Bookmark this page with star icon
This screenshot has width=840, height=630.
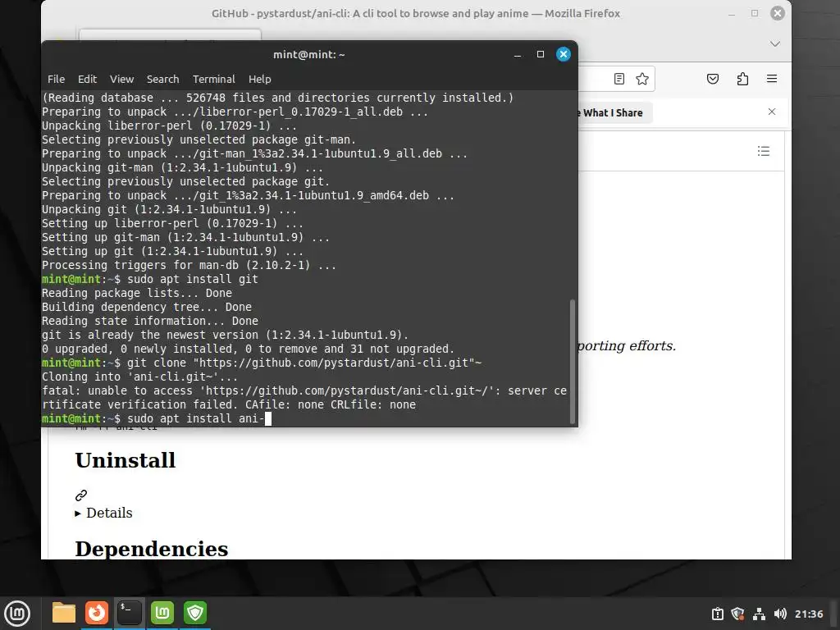641,80
